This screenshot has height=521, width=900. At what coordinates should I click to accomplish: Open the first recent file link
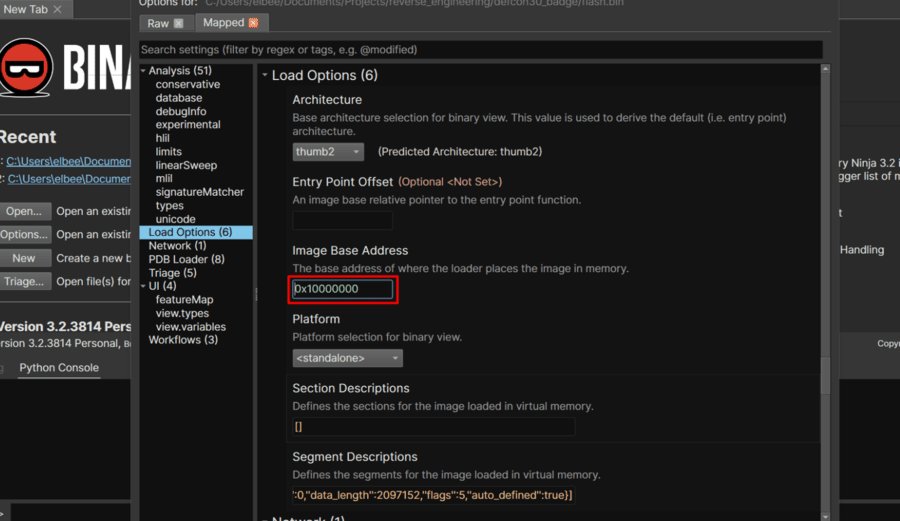point(68,161)
